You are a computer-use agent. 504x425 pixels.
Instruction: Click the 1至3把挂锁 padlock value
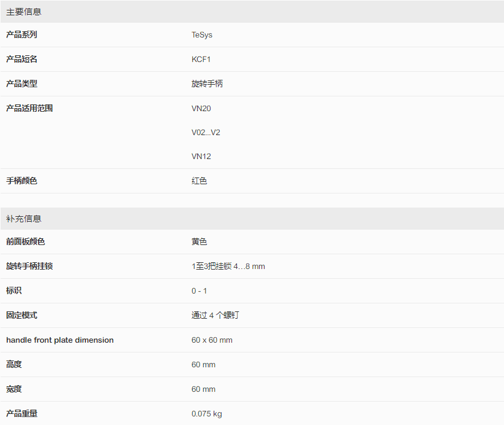228,266
